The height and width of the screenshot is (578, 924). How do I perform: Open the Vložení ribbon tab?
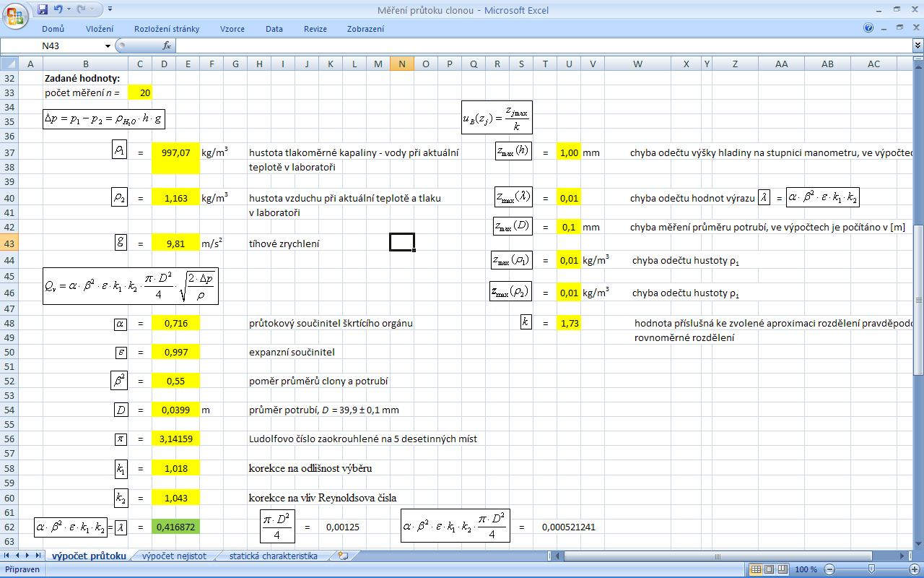100,29
